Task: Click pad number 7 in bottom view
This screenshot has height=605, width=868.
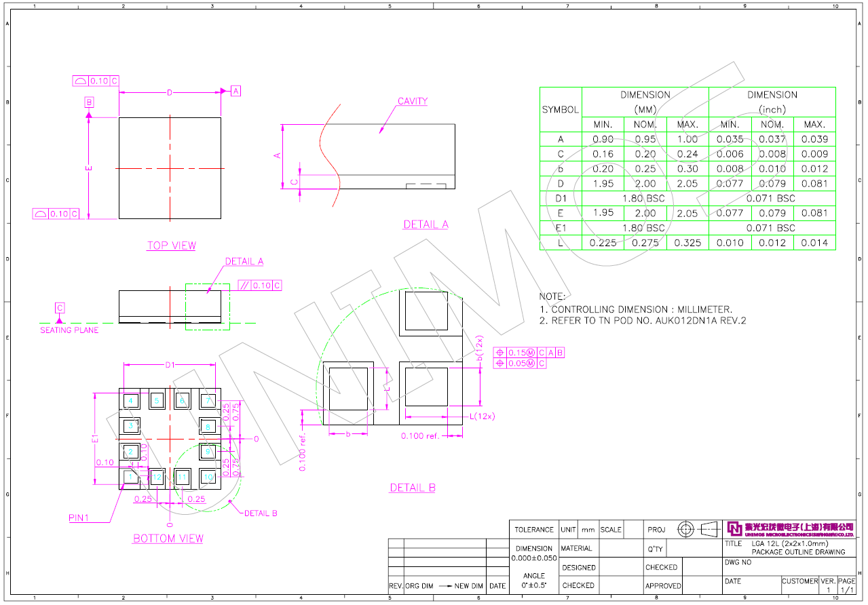Action: tap(208, 400)
